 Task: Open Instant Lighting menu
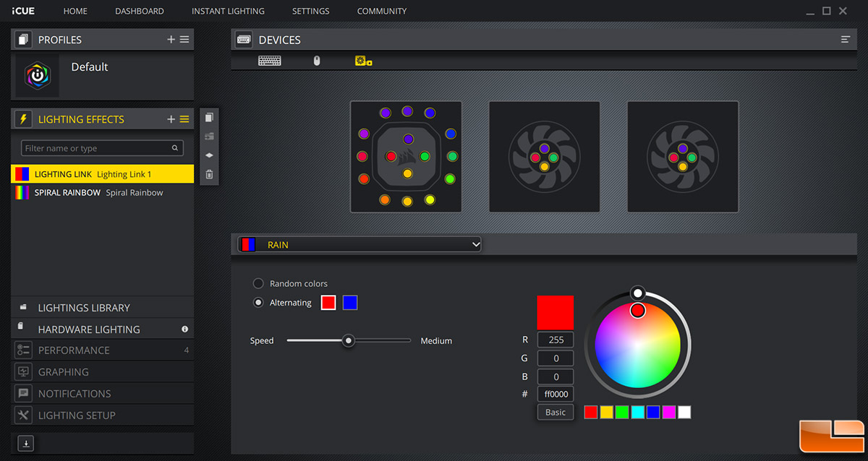coord(228,12)
